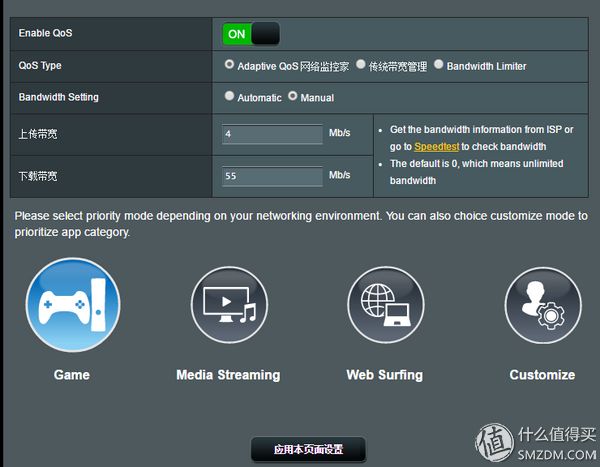The image size is (600, 467).
Task: Choose the Media Streaming monitor icon
Action: pos(228,306)
